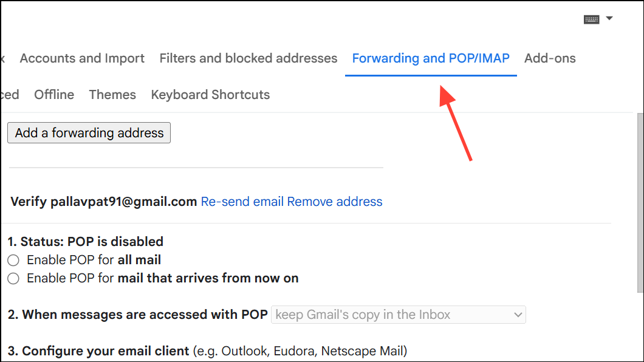Expand the keep Gmail's copy dropdown
644x362 pixels.
(x=398, y=315)
